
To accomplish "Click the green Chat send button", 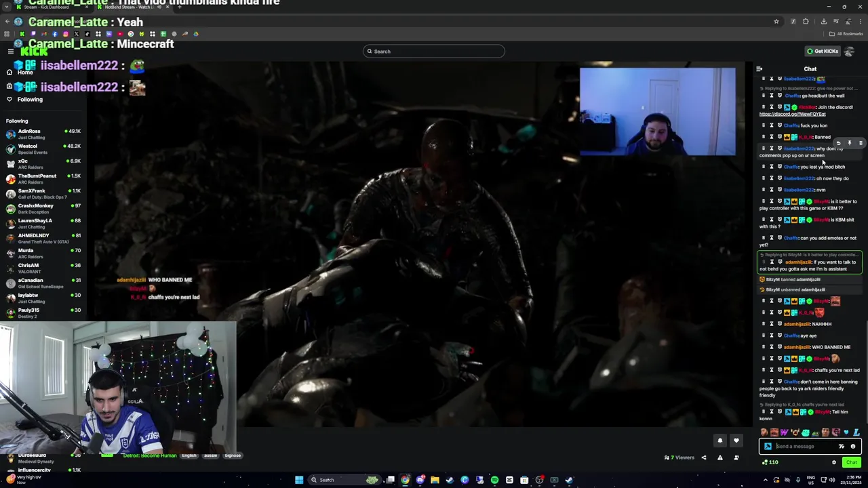I will [852, 462].
